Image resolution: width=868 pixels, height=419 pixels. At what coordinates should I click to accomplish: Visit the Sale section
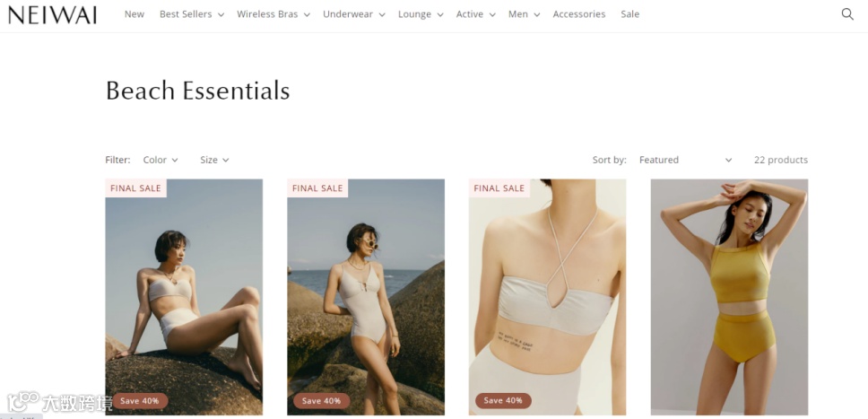[630, 14]
